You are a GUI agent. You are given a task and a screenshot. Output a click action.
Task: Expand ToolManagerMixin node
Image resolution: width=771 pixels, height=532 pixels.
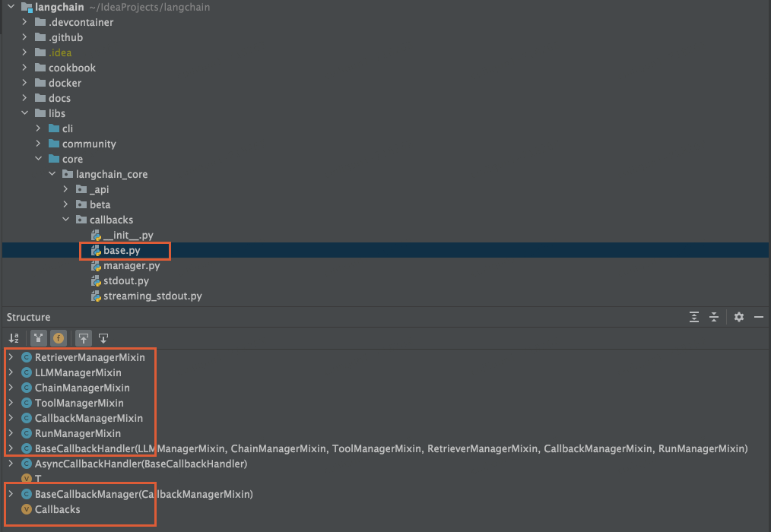click(11, 403)
